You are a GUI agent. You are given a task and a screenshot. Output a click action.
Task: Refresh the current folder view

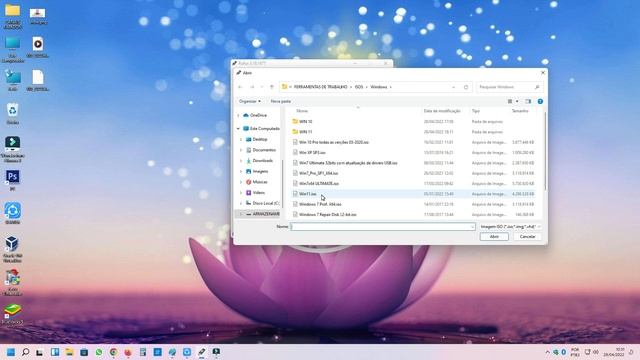[466, 87]
